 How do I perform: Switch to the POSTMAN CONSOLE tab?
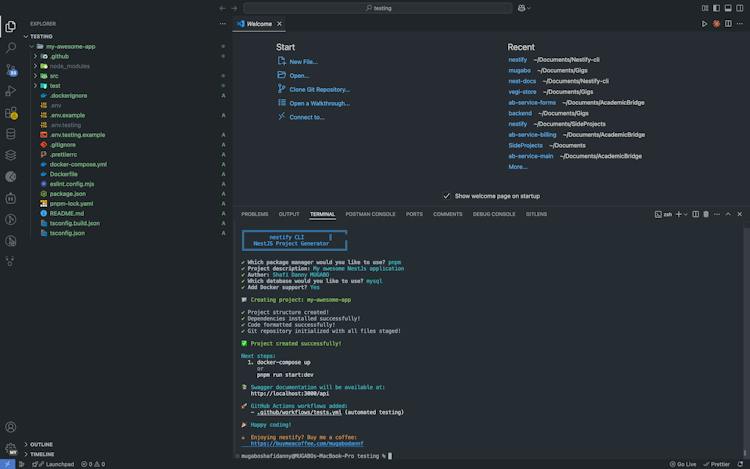click(x=370, y=214)
